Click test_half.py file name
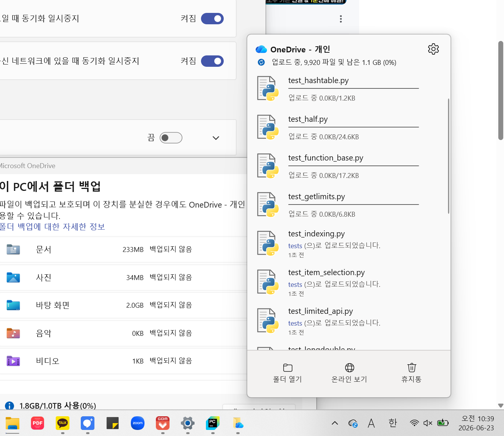This screenshot has height=436, width=504. (x=308, y=119)
